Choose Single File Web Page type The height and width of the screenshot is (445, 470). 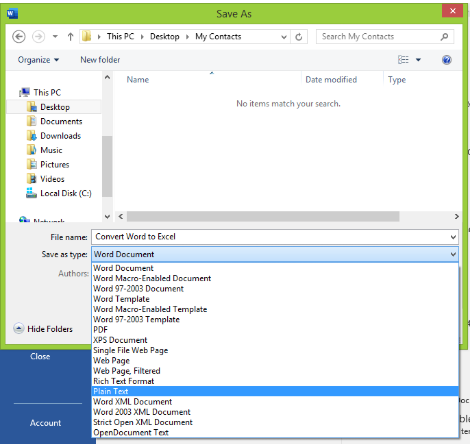275,351
